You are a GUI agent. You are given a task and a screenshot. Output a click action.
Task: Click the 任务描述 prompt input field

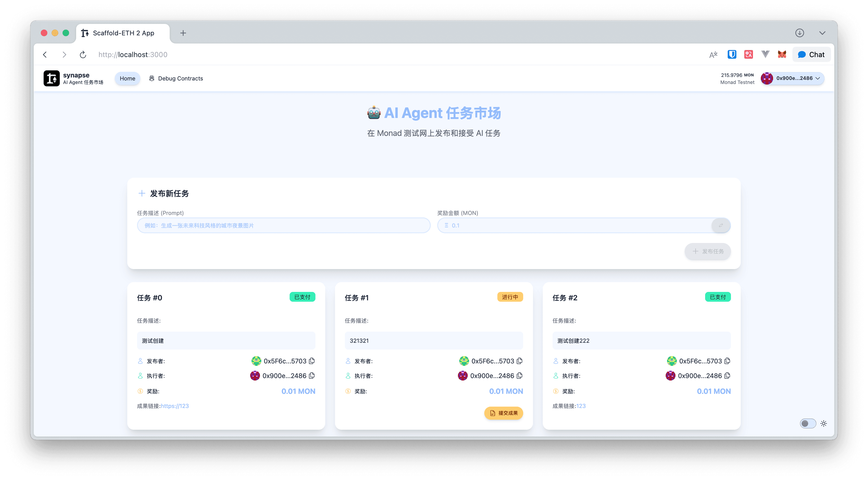pos(283,225)
